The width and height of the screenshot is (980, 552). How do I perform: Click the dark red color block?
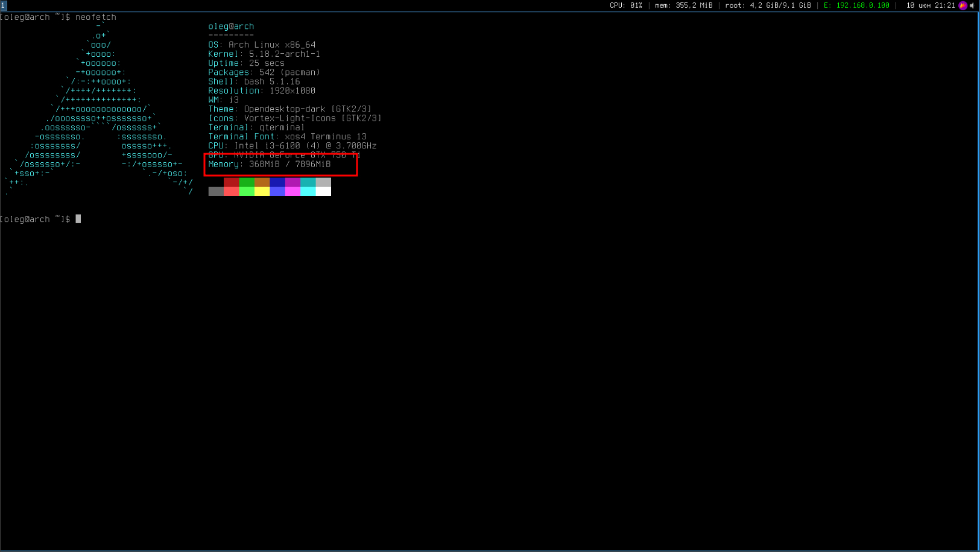click(x=231, y=182)
